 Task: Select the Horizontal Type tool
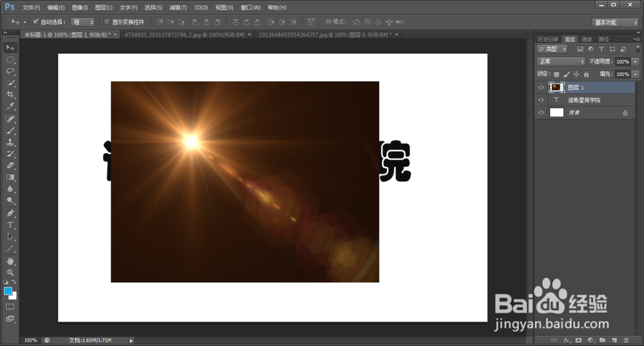[x=10, y=225]
